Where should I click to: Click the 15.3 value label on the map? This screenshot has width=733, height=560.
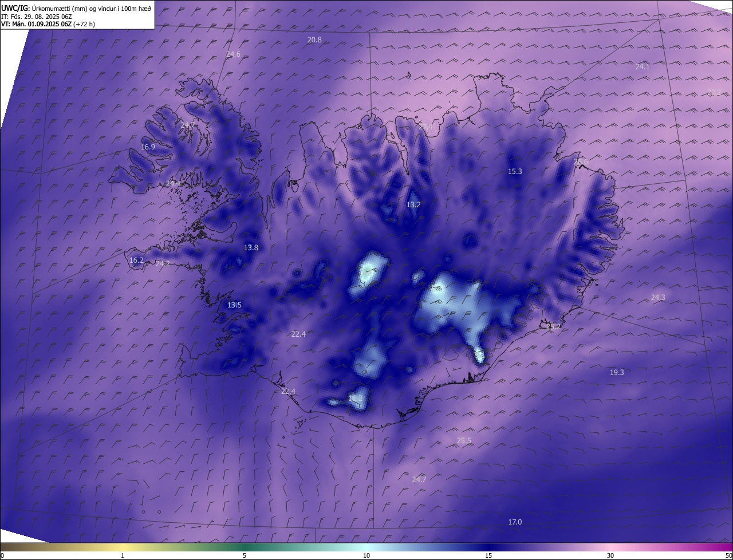tap(515, 172)
